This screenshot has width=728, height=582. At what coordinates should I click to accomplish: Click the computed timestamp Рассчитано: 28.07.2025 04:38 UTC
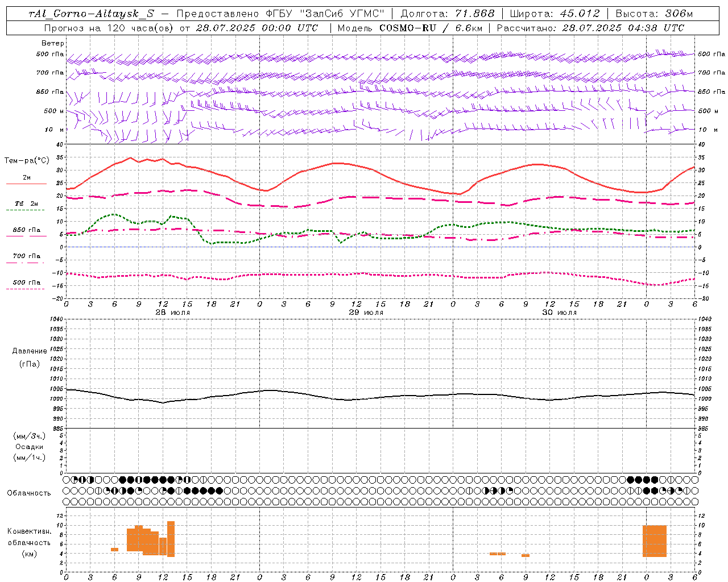pos(590,28)
